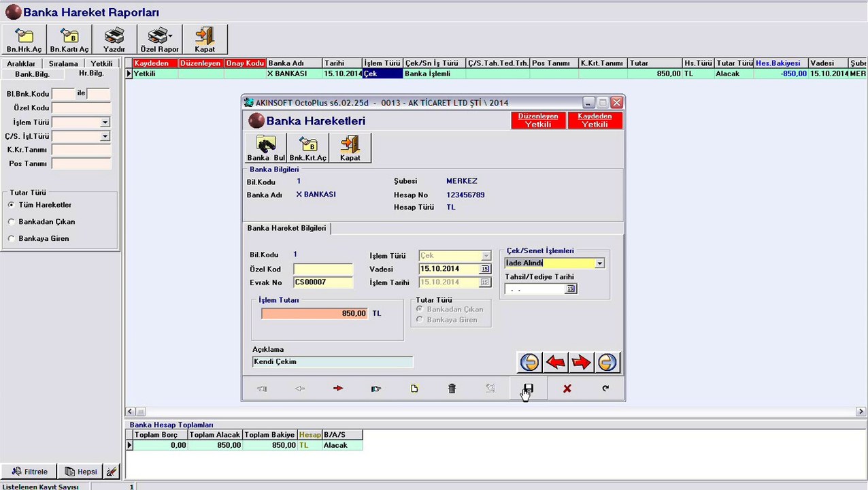The width and height of the screenshot is (868, 490).
Task: Click Banka Bul in Banka Hareketleri
Action: tap(266, 148)
